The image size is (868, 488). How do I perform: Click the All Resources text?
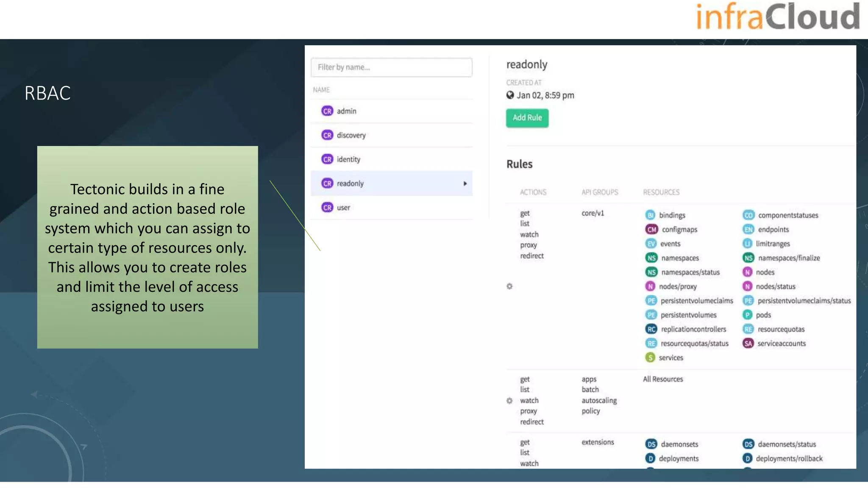pos(663,379)
